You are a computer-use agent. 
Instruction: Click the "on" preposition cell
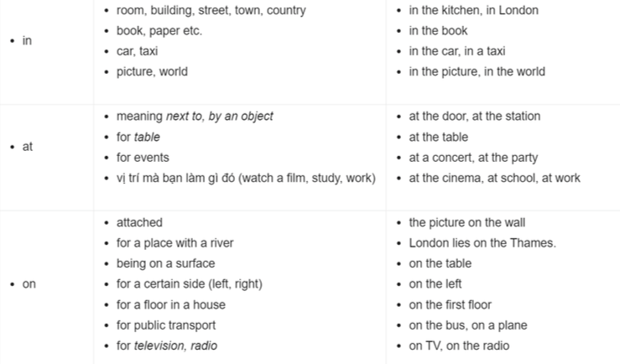click(x=29, y=283)
